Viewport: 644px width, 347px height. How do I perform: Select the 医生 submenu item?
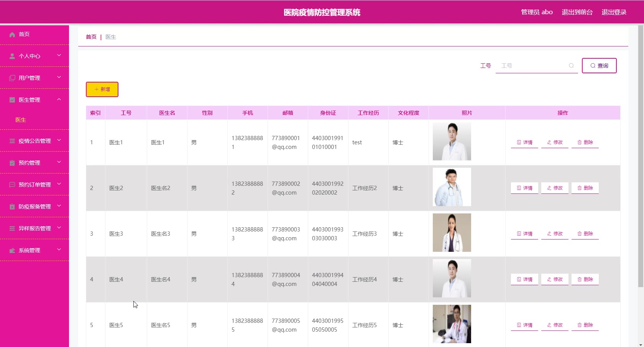click(21, 120)
